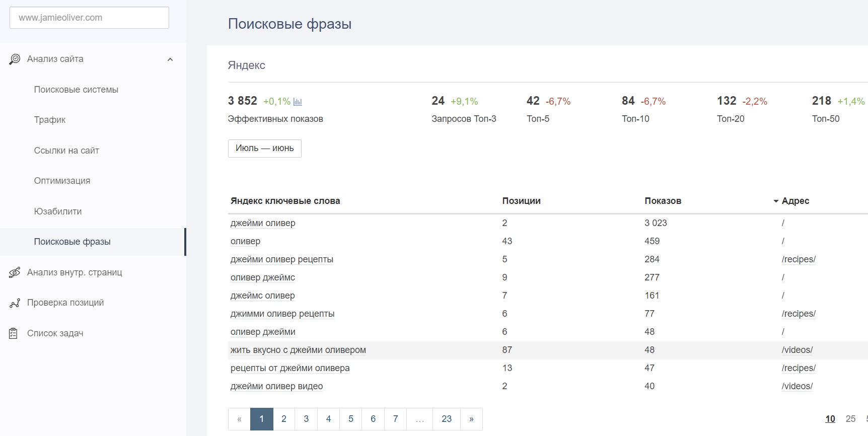Go to previous page with « button

[239, 419]
